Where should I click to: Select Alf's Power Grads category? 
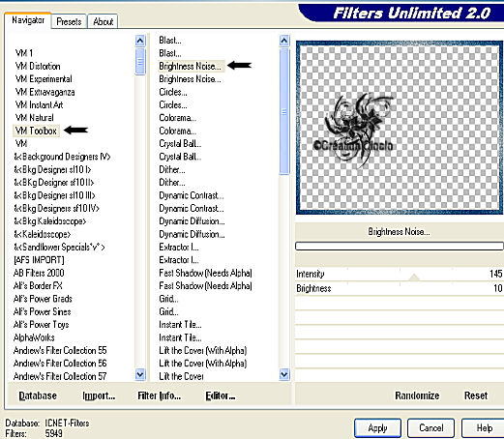pos(43,299)
